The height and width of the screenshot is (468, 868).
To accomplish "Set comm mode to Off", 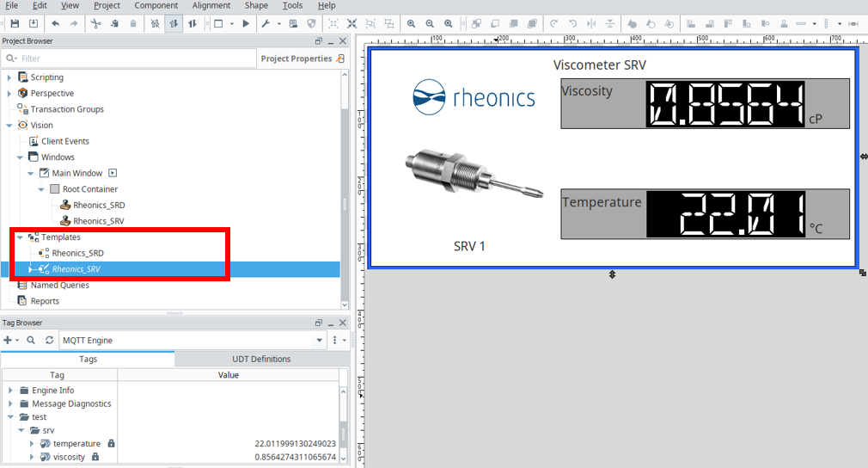I will click(155, 23).
